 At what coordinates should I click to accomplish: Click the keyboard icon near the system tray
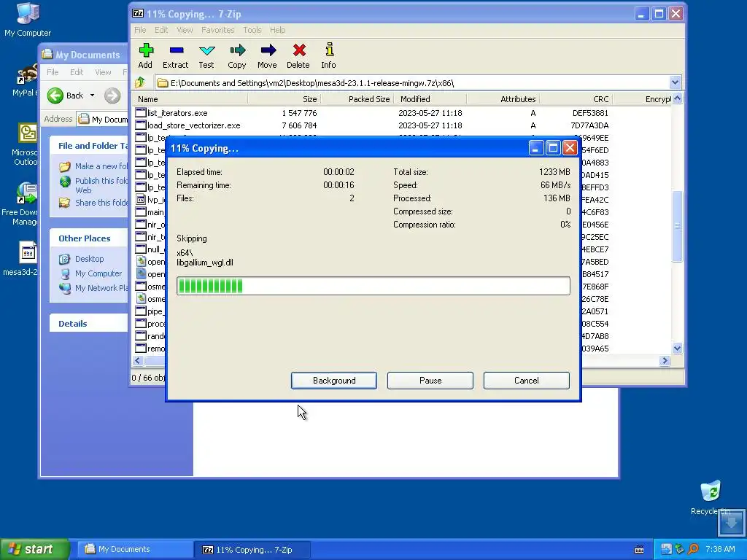click(x=639, y=550)
